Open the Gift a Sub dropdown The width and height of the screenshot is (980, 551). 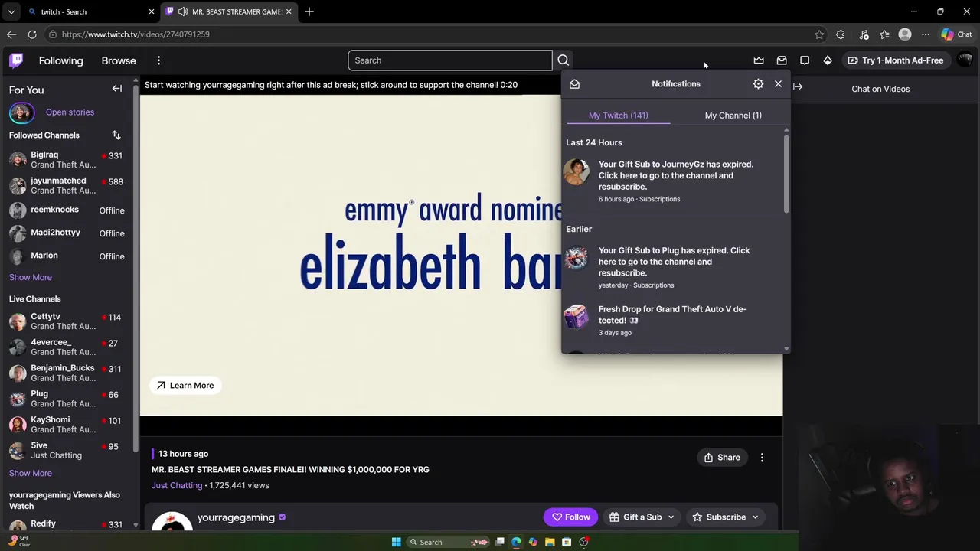tap(642, 517)
